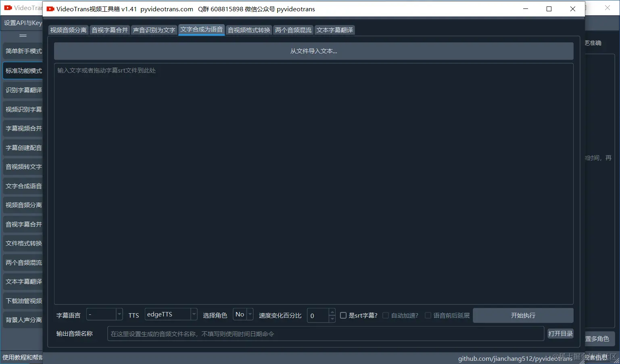The image size is (620, 364).
Task: Choose 字幕视频合并 in the sidebar
Action: 23,128
